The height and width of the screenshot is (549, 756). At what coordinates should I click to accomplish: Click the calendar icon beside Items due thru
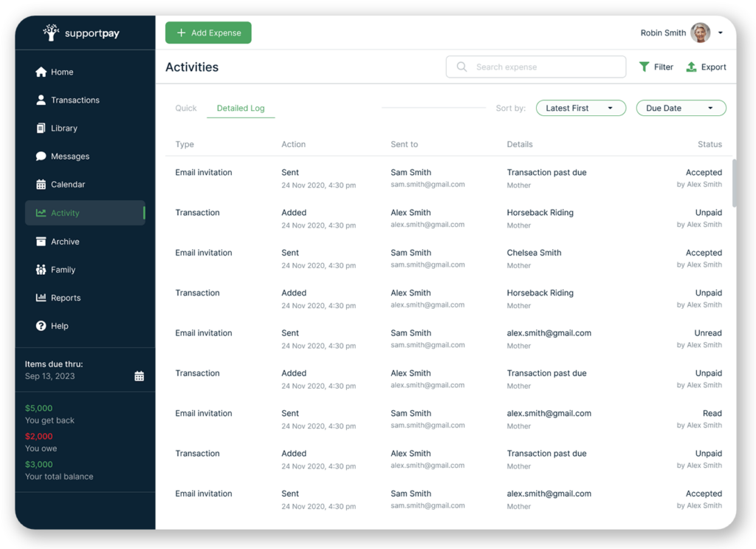pyautogui.click(x=139, y=375)
